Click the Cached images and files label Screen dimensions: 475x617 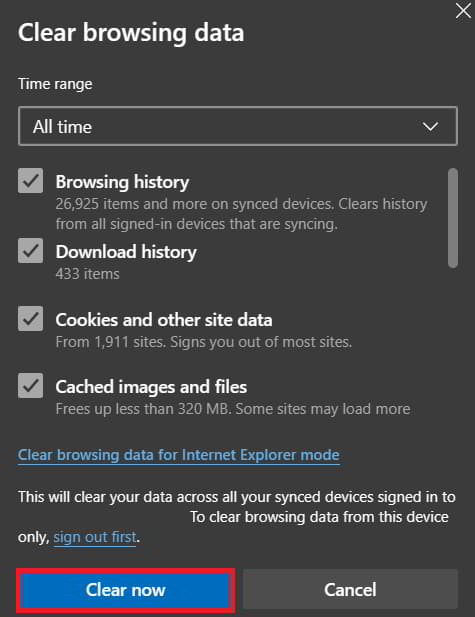pos(151,387)
